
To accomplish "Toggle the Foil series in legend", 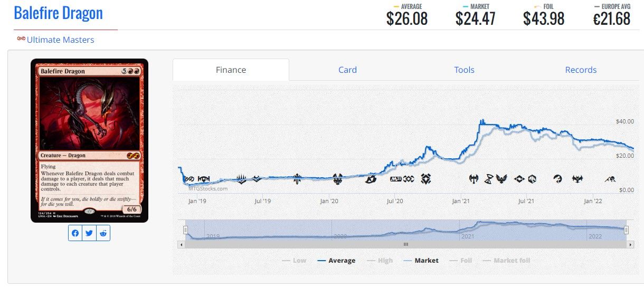I will tap(460, 261).
